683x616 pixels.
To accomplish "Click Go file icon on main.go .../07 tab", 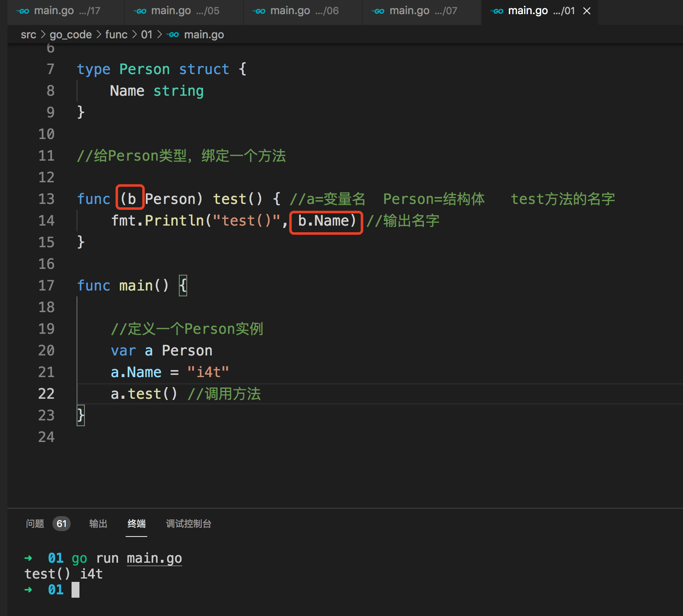I will coord(379,11).
